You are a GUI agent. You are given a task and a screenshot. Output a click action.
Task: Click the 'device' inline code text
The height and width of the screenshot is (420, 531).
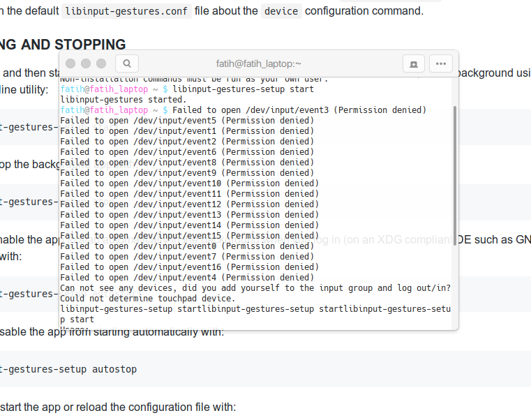(281, 11)
